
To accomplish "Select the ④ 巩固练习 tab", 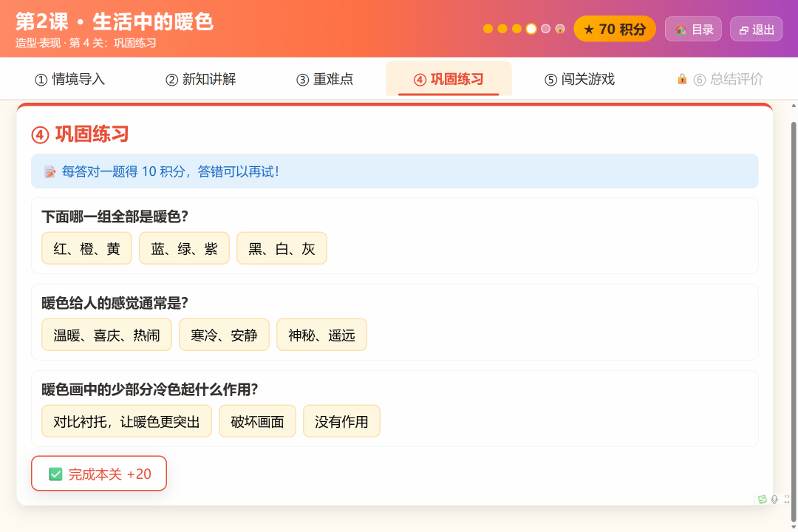I will coord(449,79).
